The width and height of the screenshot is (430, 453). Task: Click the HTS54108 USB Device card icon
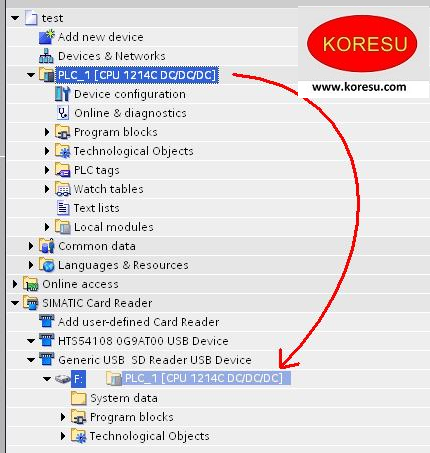(x=46, y=341)
